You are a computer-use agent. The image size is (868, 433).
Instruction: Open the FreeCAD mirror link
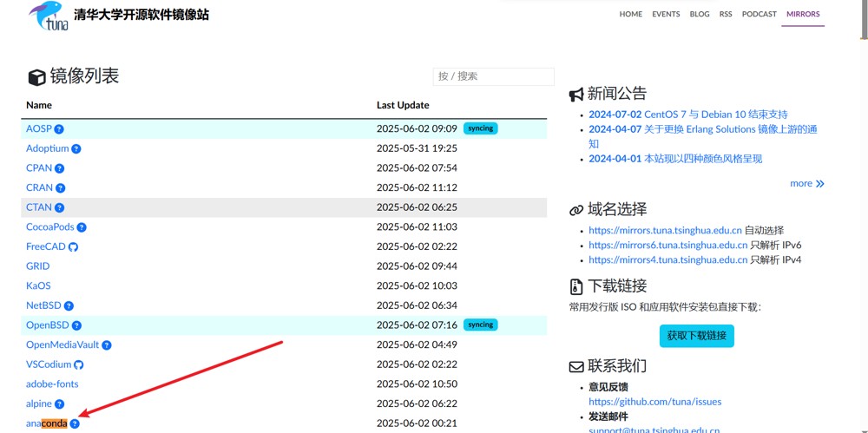46,246
